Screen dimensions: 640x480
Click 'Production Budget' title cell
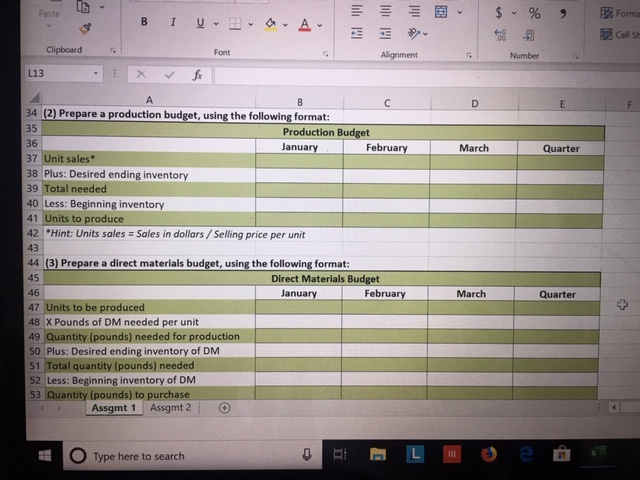coord(323,132)
